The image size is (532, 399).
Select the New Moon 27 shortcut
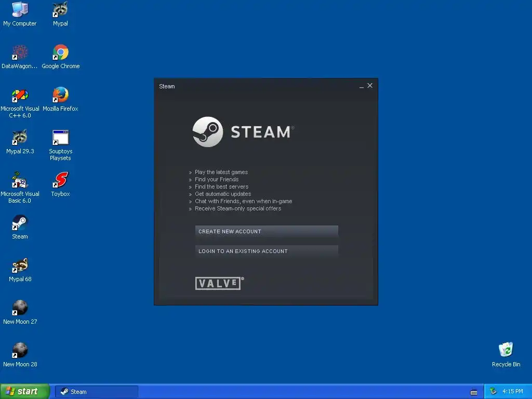20,312
